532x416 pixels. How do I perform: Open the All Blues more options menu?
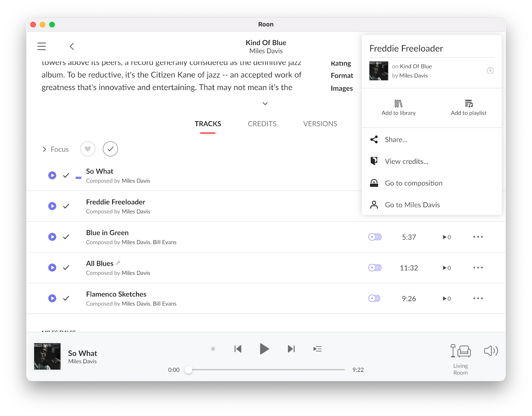pyautogui.click(x=478, y=267)
